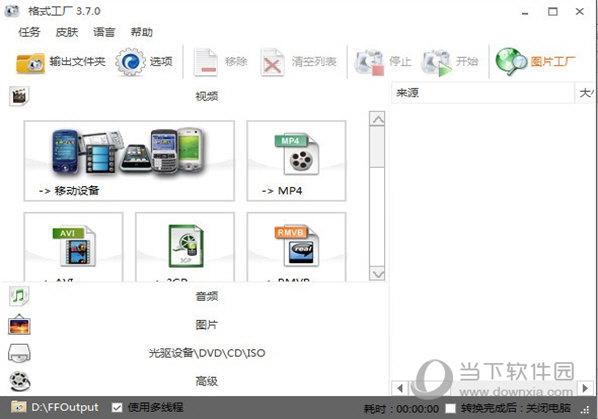Click the video list scroll up arrow
Image resolution: width=598 pixels, height=419 pixels.
coord(377,119)
